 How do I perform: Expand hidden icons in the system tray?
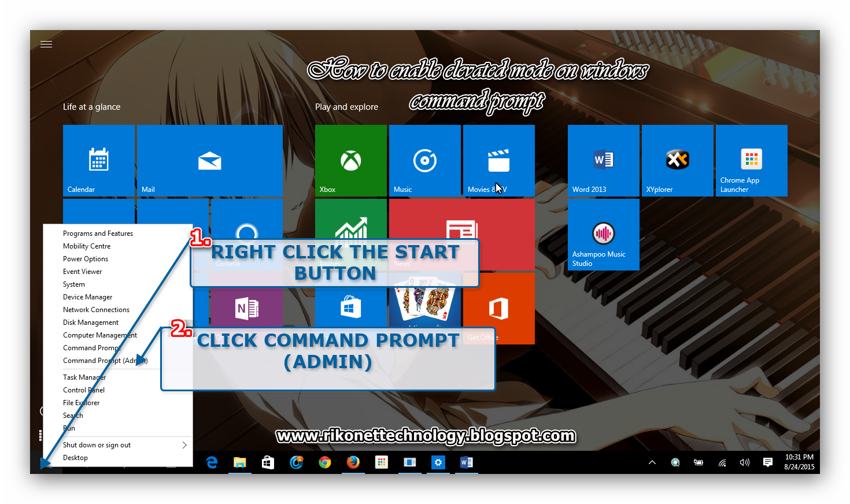point(652,462)
